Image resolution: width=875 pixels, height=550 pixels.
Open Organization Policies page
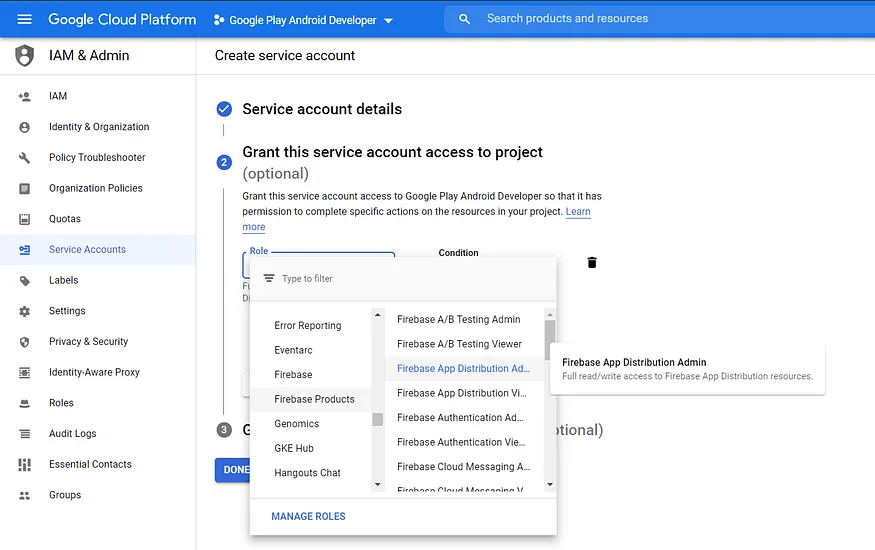pos(96,188)
